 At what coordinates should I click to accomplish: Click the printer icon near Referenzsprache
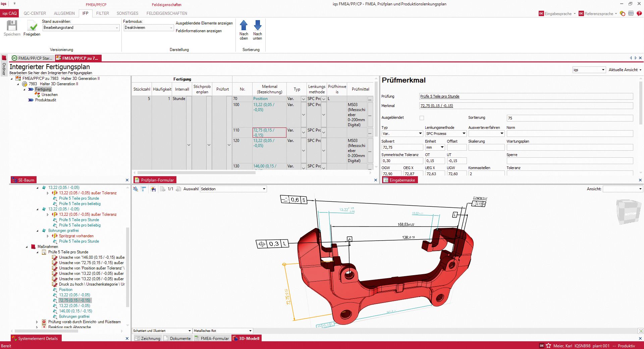(x=631, y=14)
